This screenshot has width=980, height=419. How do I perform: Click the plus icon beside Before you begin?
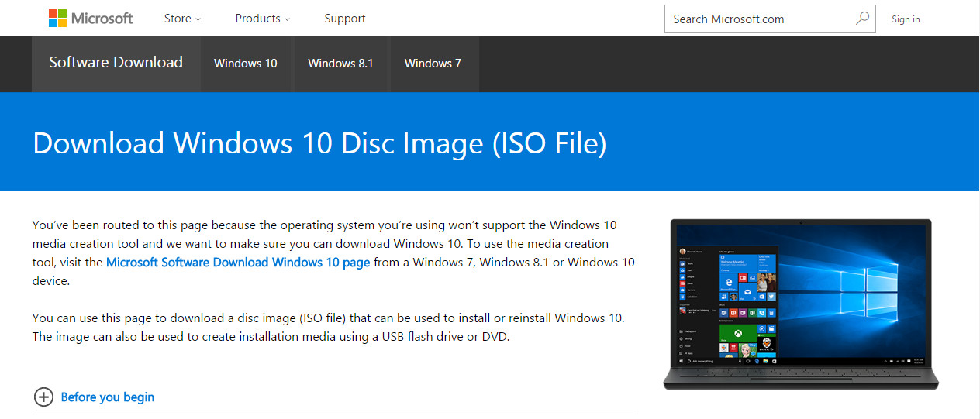[43, 397]
